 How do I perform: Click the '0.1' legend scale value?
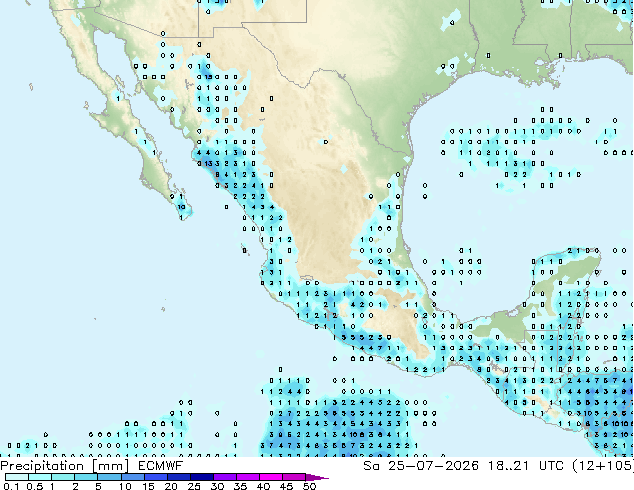(x=11, y=486)
